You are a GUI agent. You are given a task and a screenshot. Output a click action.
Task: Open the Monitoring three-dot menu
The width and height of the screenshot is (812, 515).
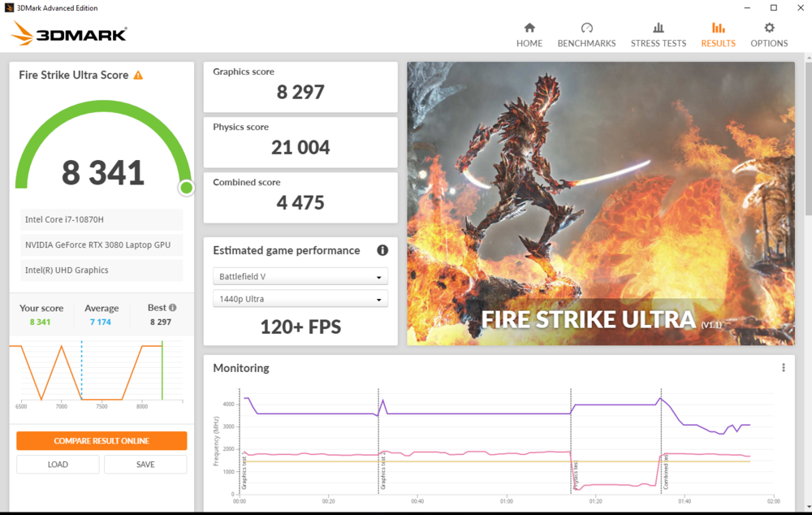click(x=783, y=368)
